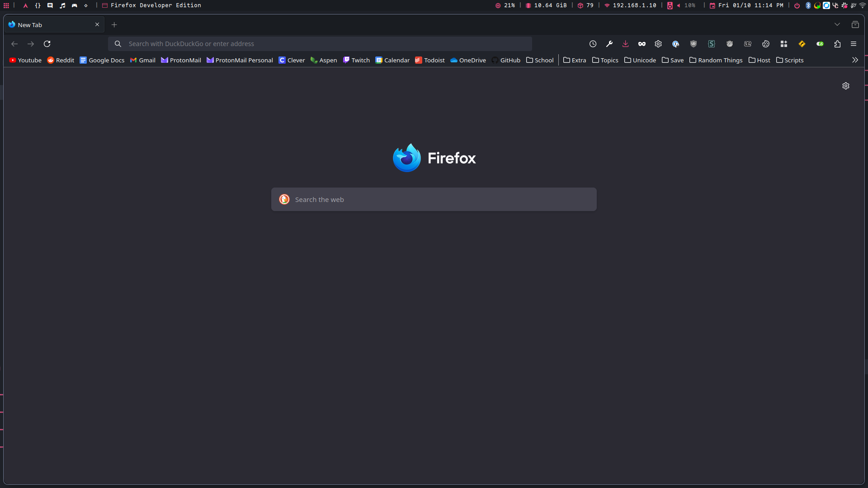Switch to the curly braces code workspace

coord(38,5)
